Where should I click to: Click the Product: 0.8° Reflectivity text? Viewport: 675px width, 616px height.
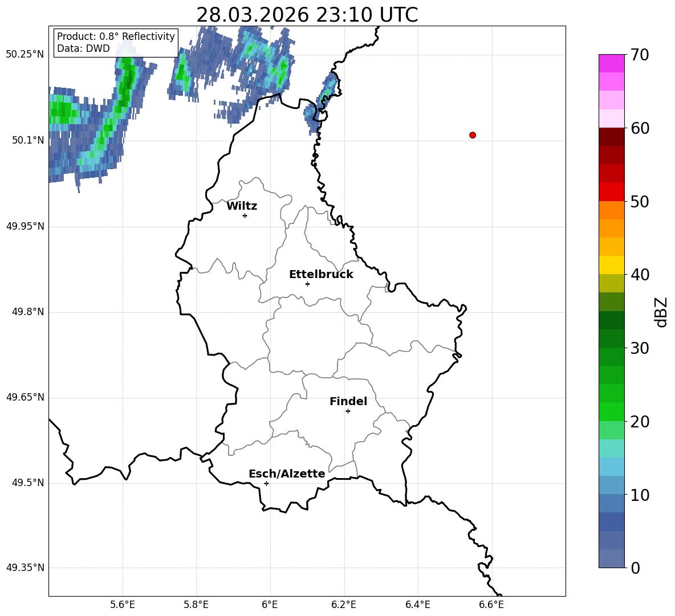point(116,36)
